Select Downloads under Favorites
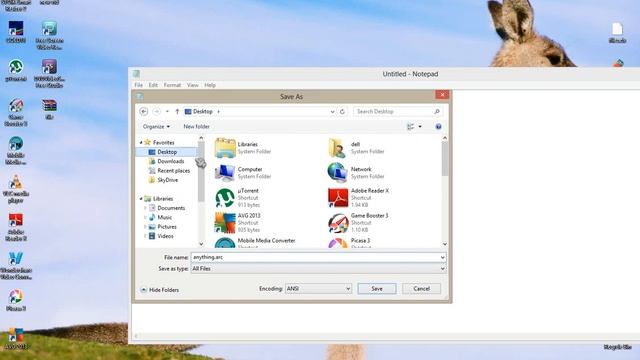Viewport: 640px width, 360px height. tap(171, 161)
